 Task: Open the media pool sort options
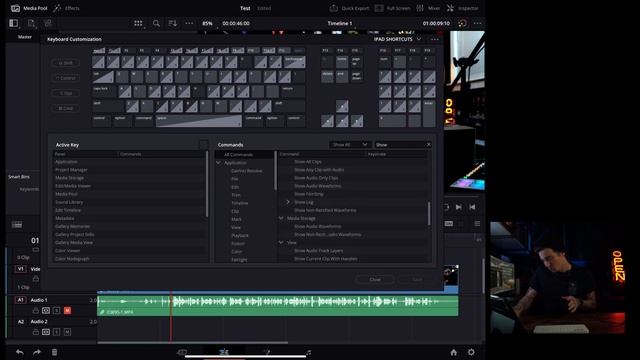click(x=173, y=23)
